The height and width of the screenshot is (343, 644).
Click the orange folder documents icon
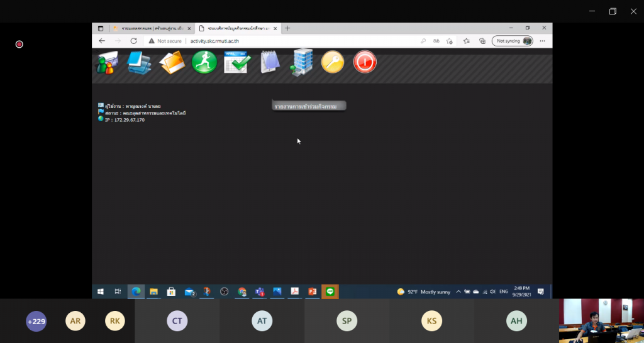coord(172,63)
